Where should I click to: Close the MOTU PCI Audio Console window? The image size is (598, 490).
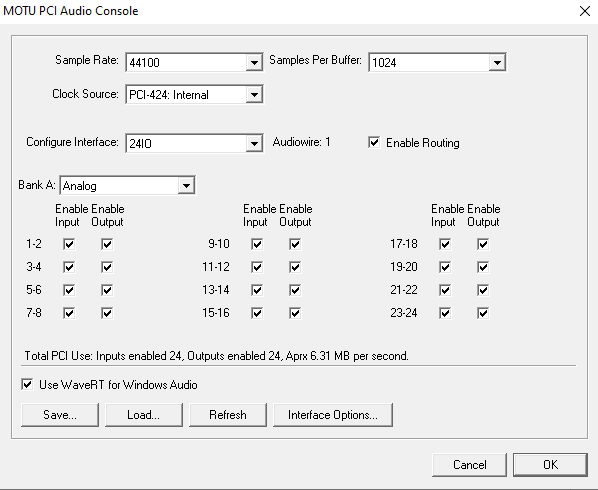pyautogui.click(x=585, y=11)
